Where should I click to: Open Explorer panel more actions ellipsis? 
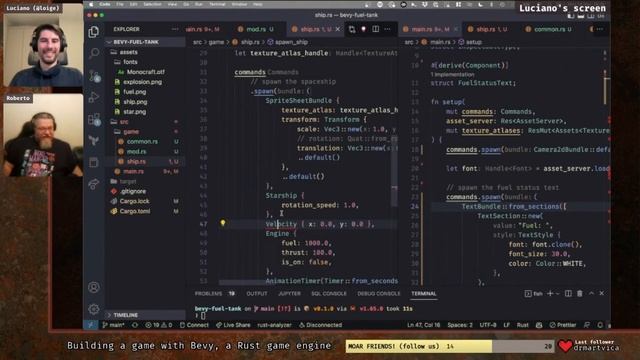click(175, 29)
